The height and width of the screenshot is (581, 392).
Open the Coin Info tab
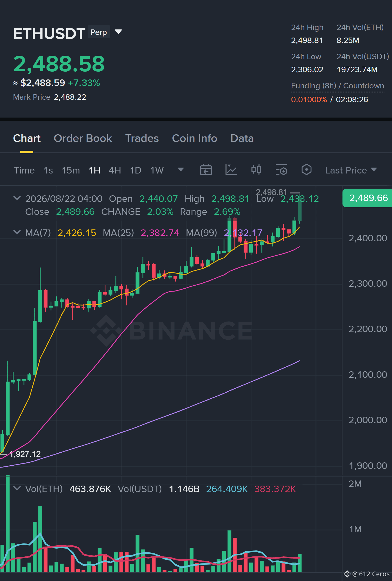pos(195,138)
